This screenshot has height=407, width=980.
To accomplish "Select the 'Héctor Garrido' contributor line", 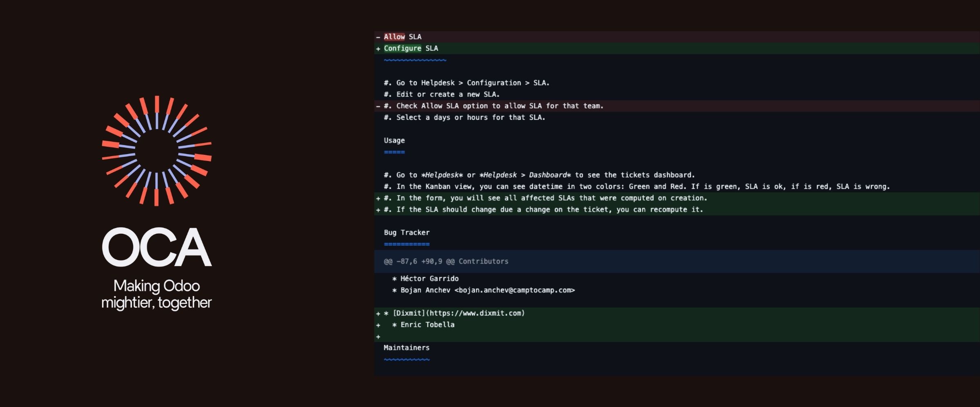I will coord(425,279).
